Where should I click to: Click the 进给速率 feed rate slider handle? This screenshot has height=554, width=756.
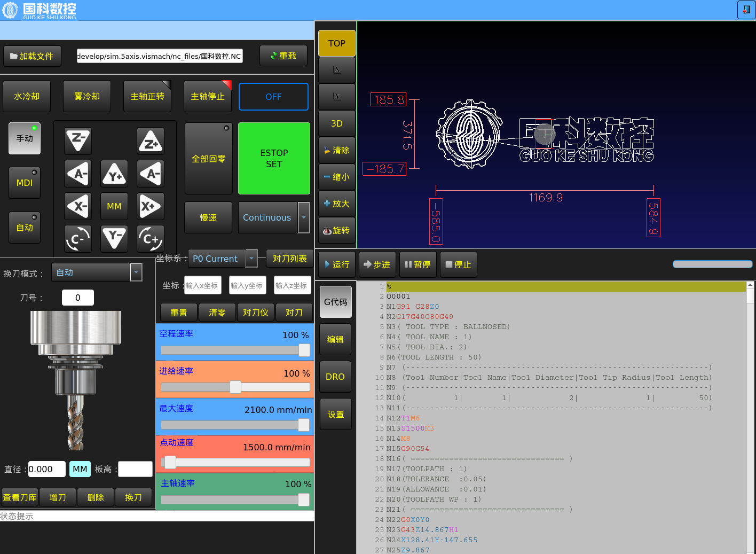[235, 387]
